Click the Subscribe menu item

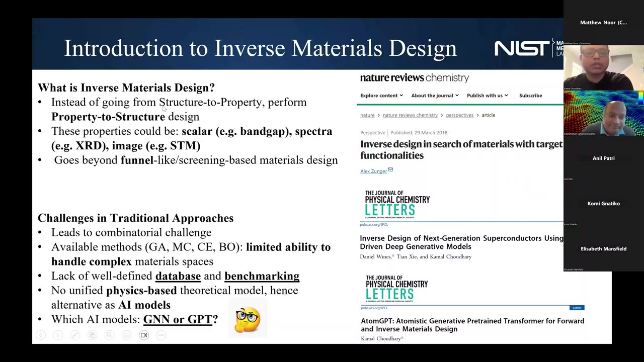pyautogui.click(x=530, y=96)
